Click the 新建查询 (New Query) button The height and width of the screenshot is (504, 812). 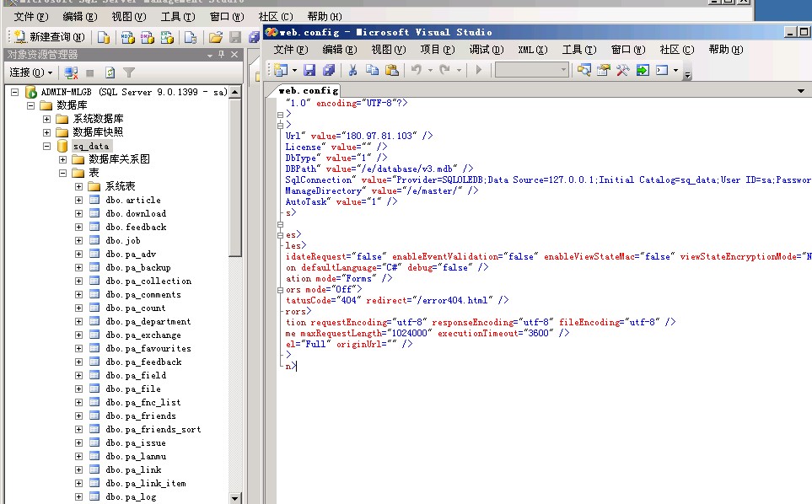(x=49, y=37)
